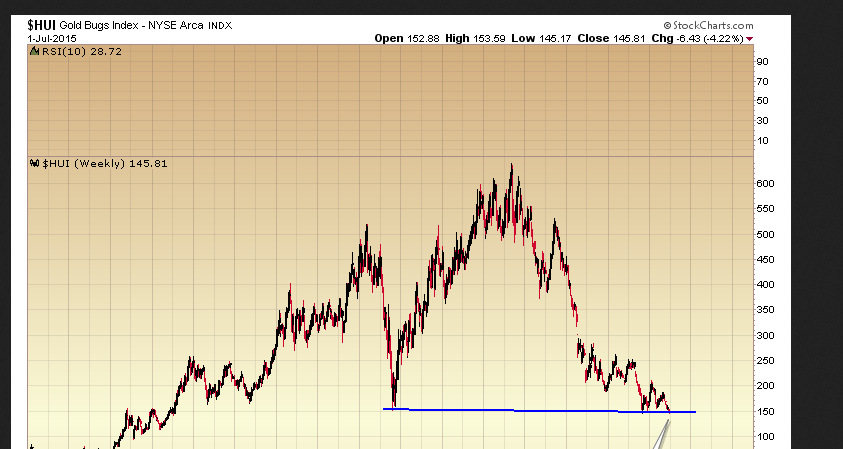
Task: Click the RSI(10) indicator legend icon
Action: click(x=34, y=52)
